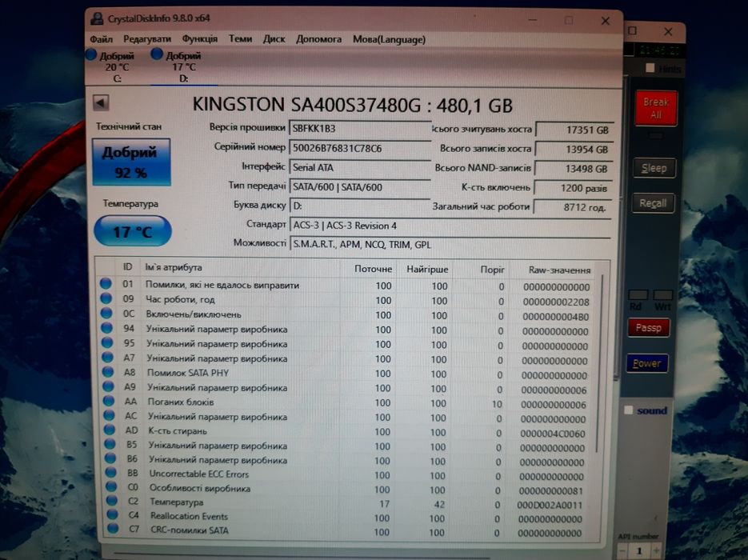Viewport: 748px width, 560px height.
Task: Click status circle for attribute 01
Action: [106, 284]
